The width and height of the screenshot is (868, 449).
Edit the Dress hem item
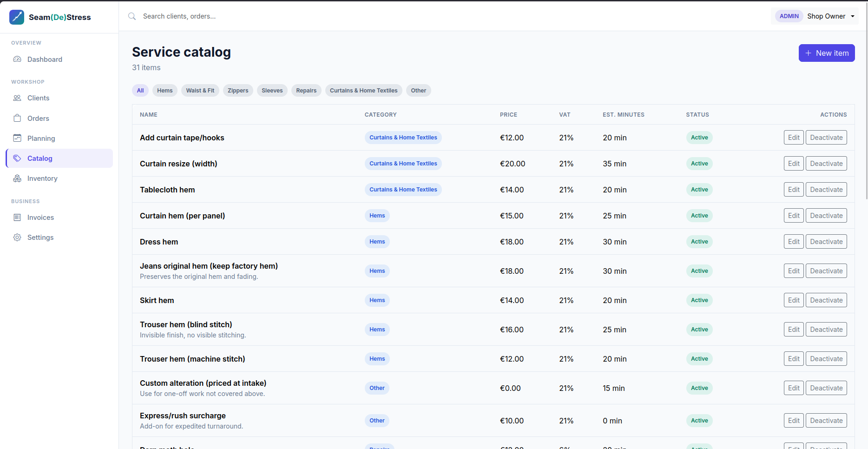[x=794, y=242]
